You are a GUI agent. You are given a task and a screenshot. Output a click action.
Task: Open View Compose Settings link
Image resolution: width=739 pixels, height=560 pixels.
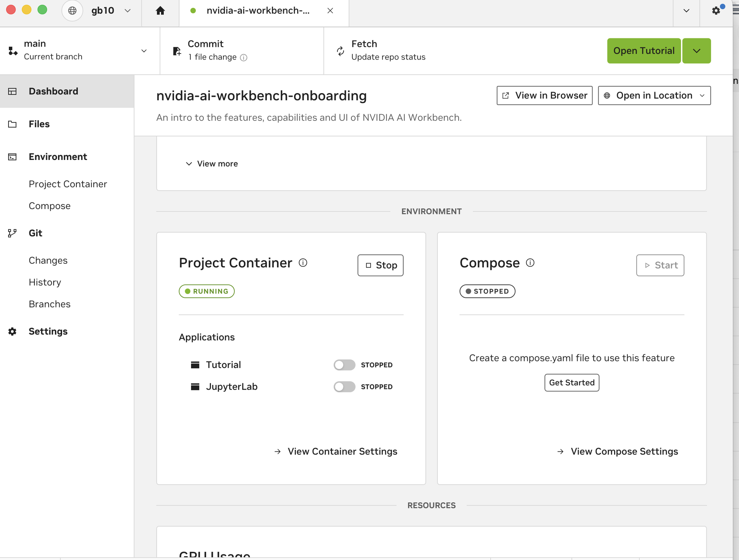(617, 451)
